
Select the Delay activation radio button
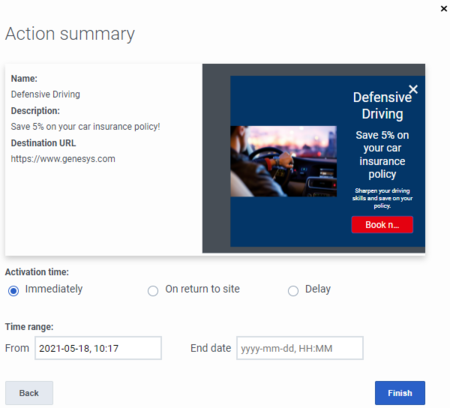coord(293,291)
